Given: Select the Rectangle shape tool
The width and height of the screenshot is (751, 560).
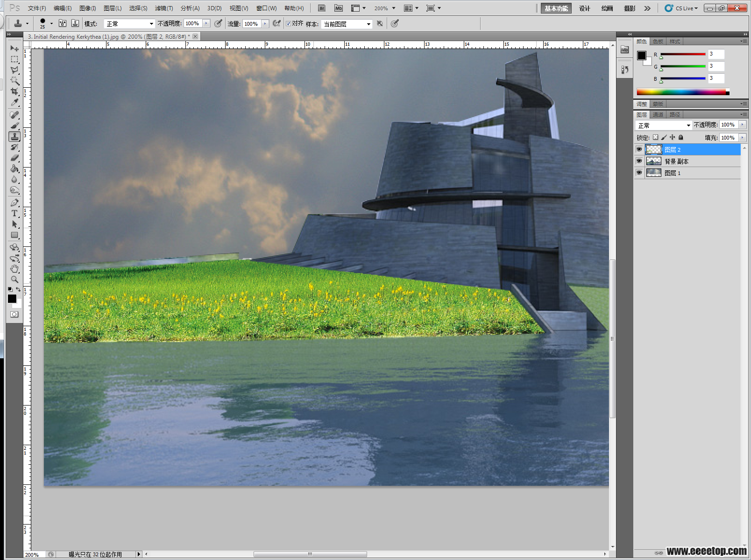Looking at the screenshot, I should [x=14, y=235].
